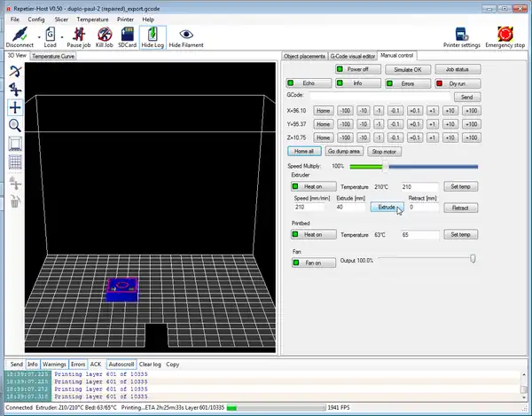Toggle the Dry run option

pos(458,82)
